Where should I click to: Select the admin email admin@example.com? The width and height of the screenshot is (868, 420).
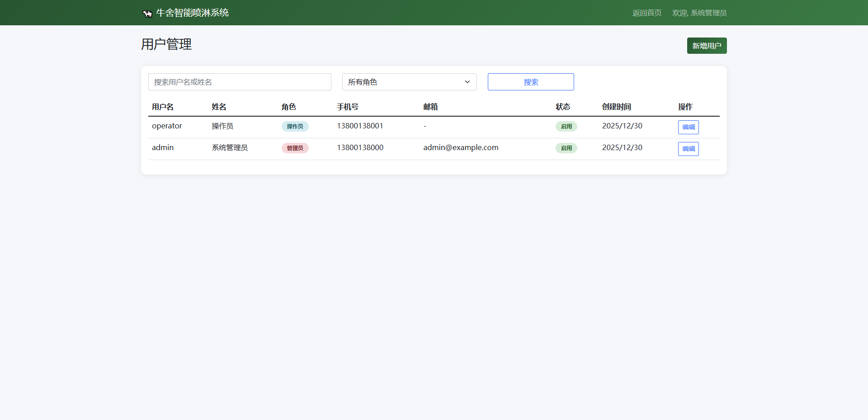[461, 147]
